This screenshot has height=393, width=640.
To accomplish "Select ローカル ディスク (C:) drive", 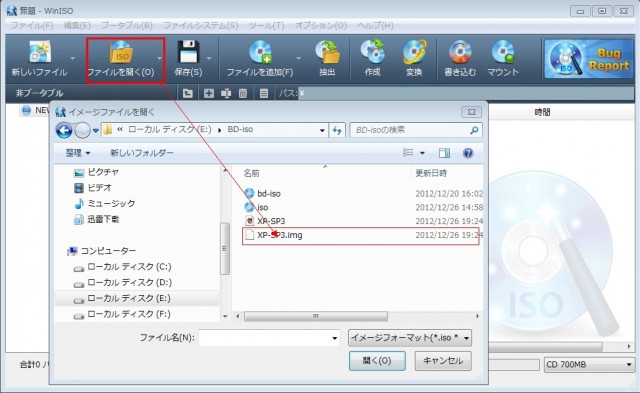I will click(x=122, y=267).
